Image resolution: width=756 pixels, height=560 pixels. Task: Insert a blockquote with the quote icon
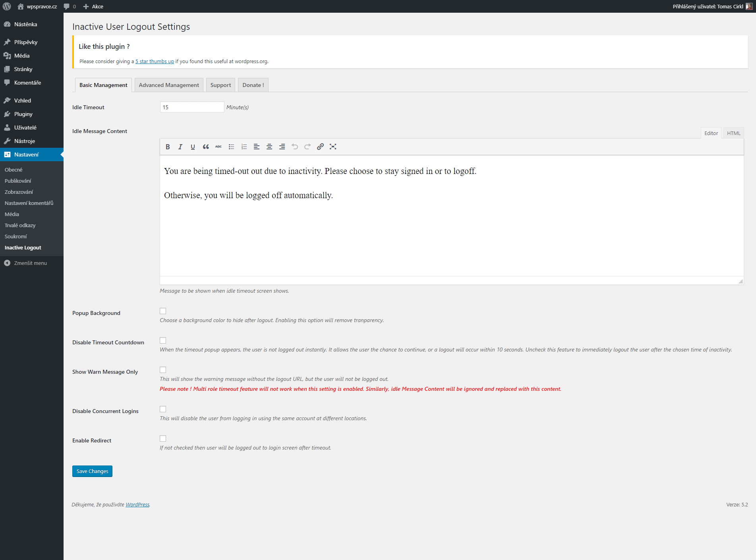coord(206,147)
